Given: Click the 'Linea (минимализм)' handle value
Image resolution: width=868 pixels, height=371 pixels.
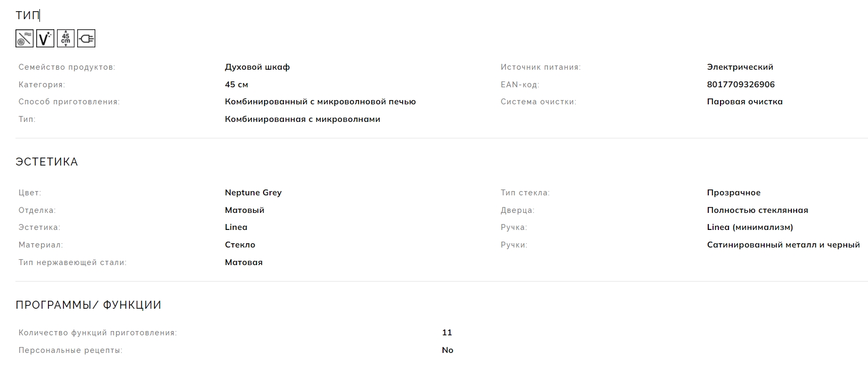Looking at the screenshot, I should coord(750,227).
